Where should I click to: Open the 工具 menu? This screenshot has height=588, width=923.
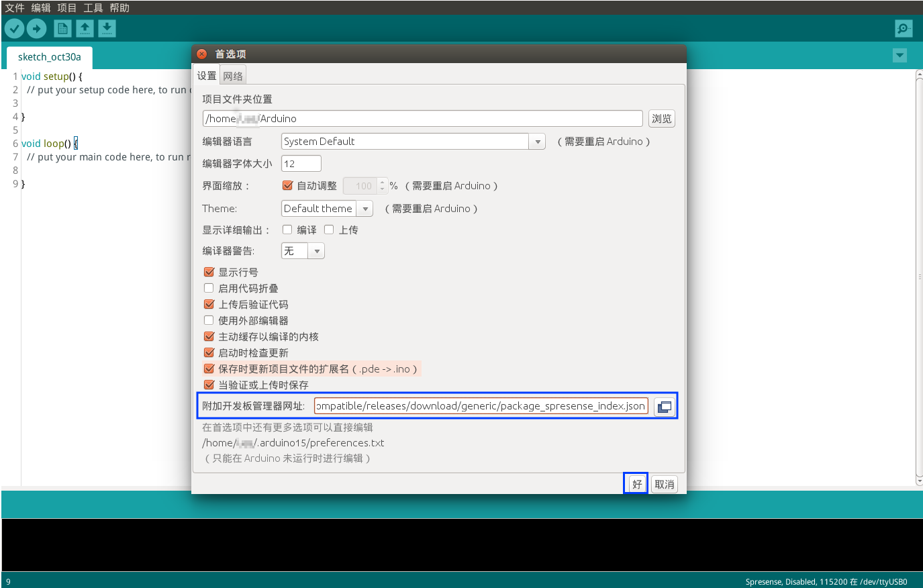93,8
